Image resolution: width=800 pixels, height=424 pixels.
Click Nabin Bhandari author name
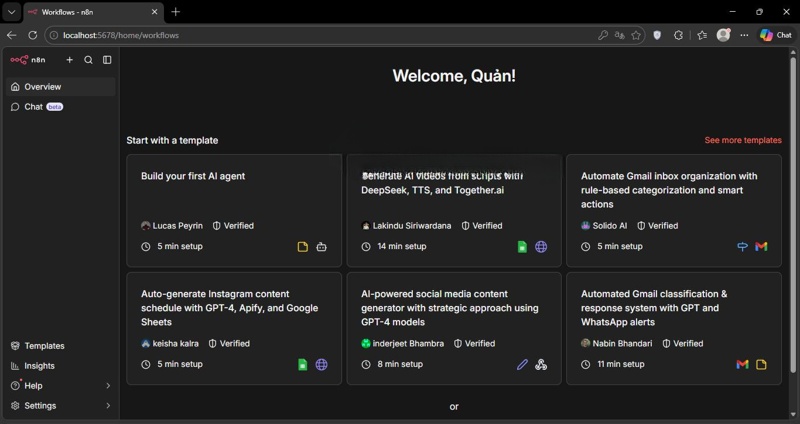pos(622,343)
